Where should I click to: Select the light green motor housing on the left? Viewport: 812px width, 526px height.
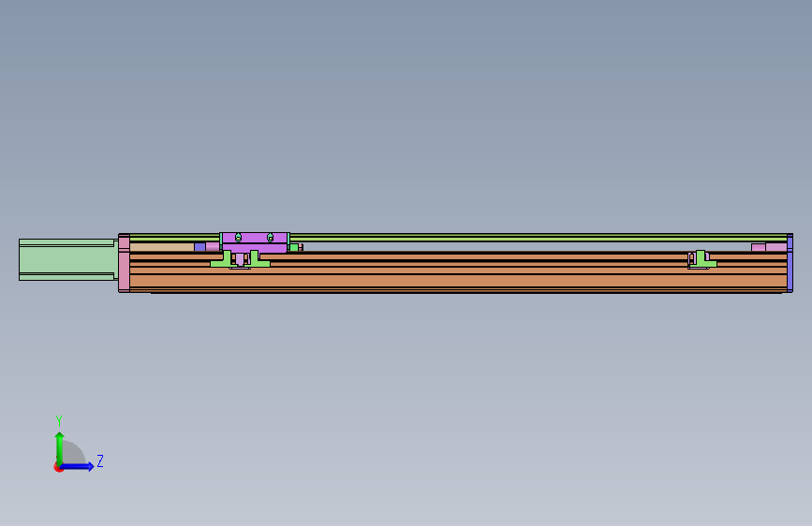point(67,260)
